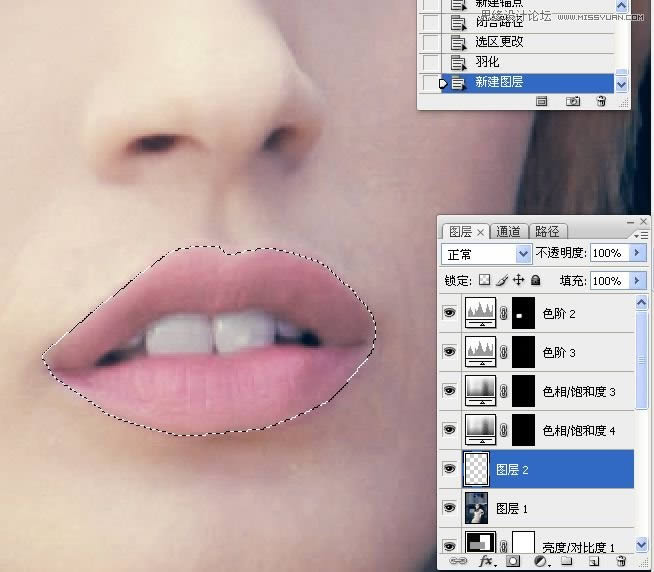The image size is (654, 572).
Task: Create new snapshot with camera icon
Action: [x=573, y=101]
